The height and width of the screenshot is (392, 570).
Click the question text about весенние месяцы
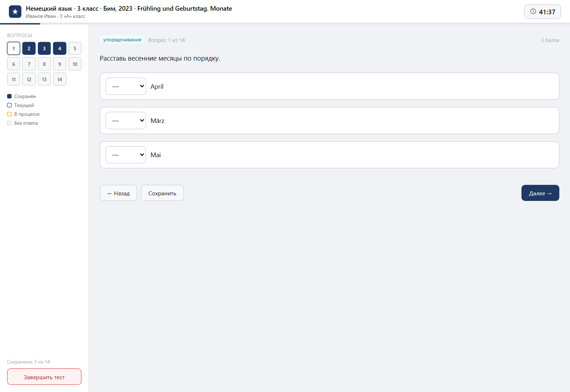click(x=160, y=58)
